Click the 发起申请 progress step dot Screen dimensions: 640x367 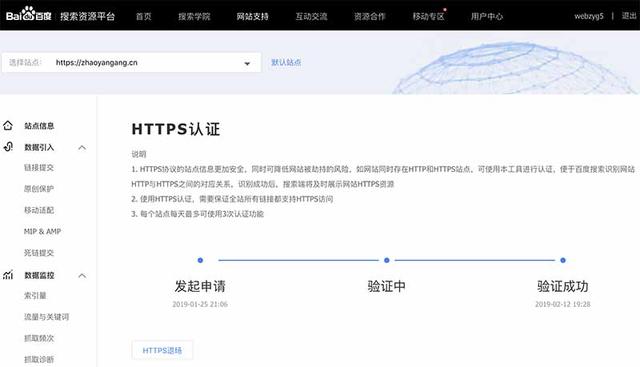[x=200, y=260]
